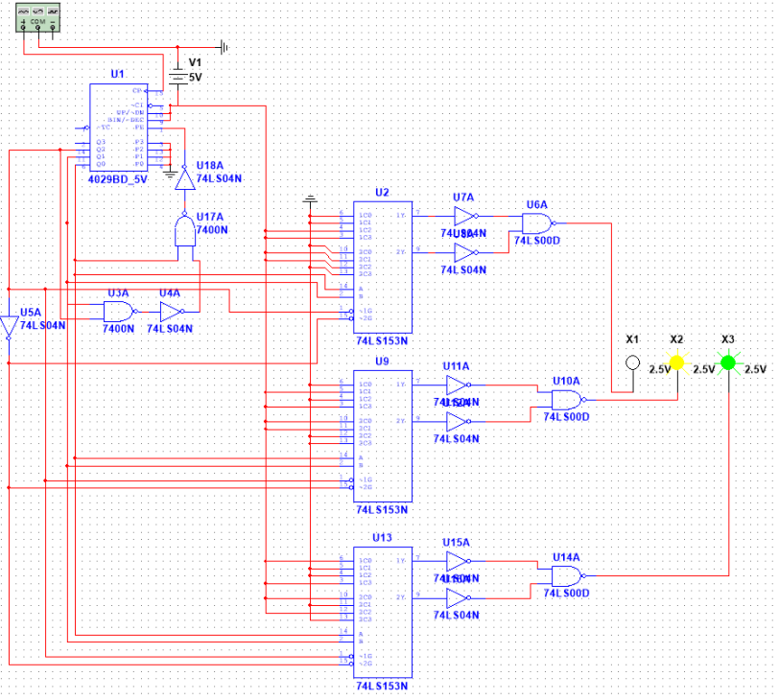Click the X2 probe label

(x=676, y=339)
